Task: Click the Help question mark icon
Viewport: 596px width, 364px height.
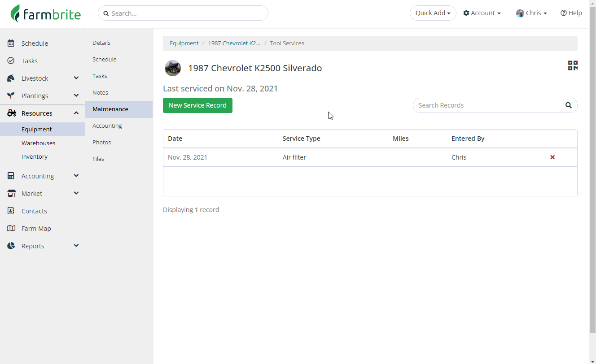Action: pyautogui.click(x=564, y=13)
